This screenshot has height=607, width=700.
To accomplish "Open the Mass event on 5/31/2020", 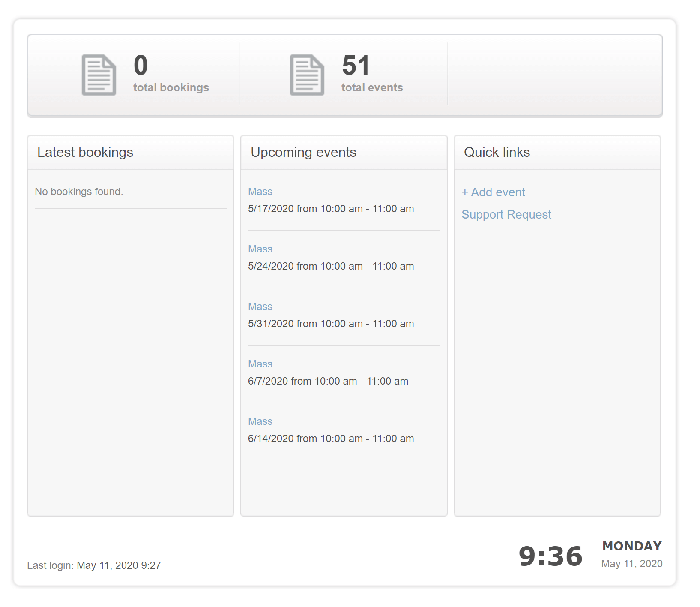I will click(260, 307).
